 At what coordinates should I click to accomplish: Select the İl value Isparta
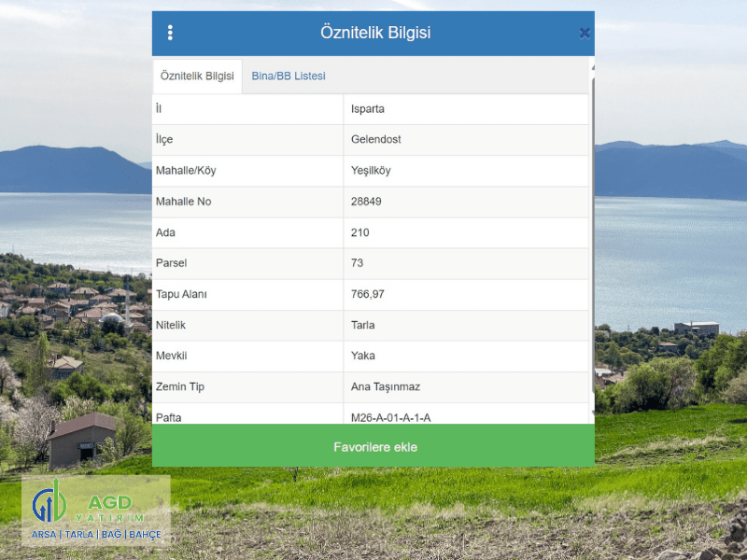click(x=368, y=109)
